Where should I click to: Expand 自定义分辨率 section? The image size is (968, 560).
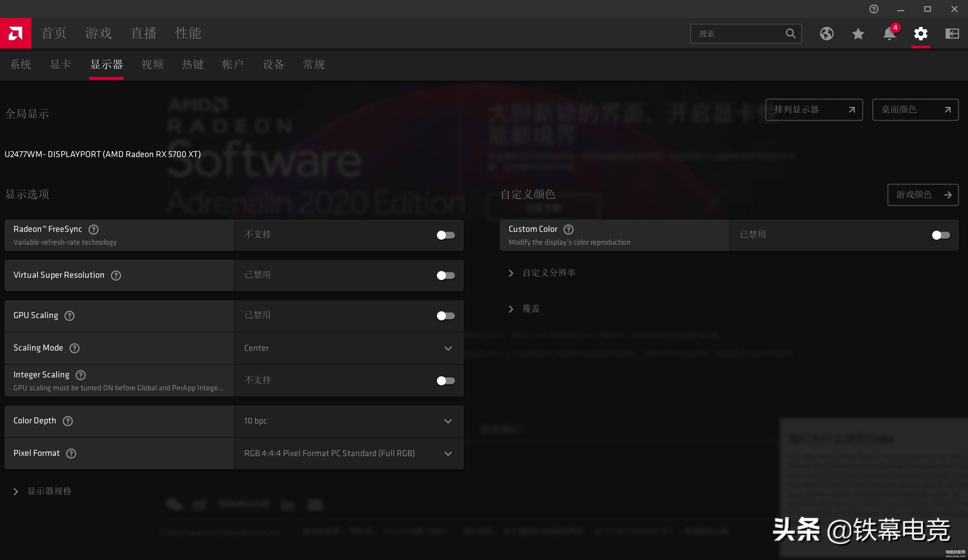pos(542,273)
